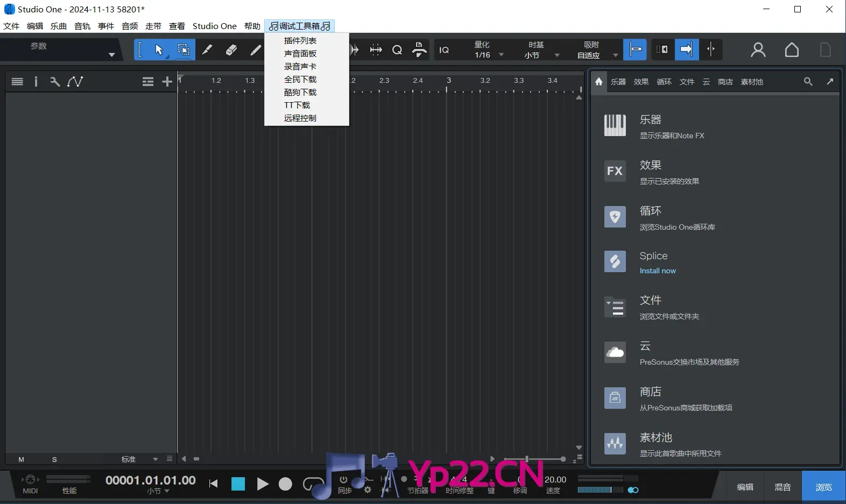This screenshot has height=504, width=846.
Task: Toggle the S global solo button
Action: click(54, 459)
